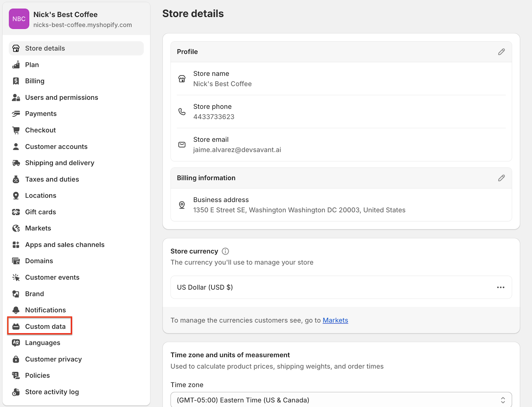
Task: Click the Store details storefront icon
Action: [x=16, y=49]
